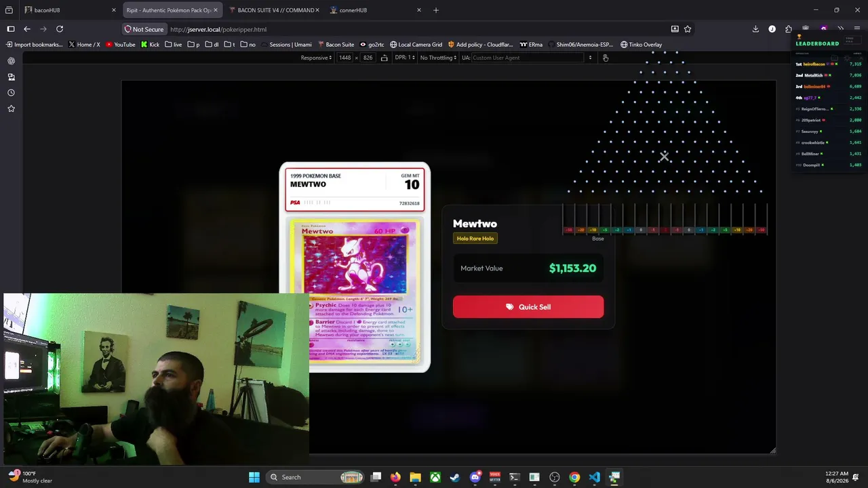The width and height of the screenshot is (868, 488).
Task: Close the connerHUB tab
Action: click(418, 10)
